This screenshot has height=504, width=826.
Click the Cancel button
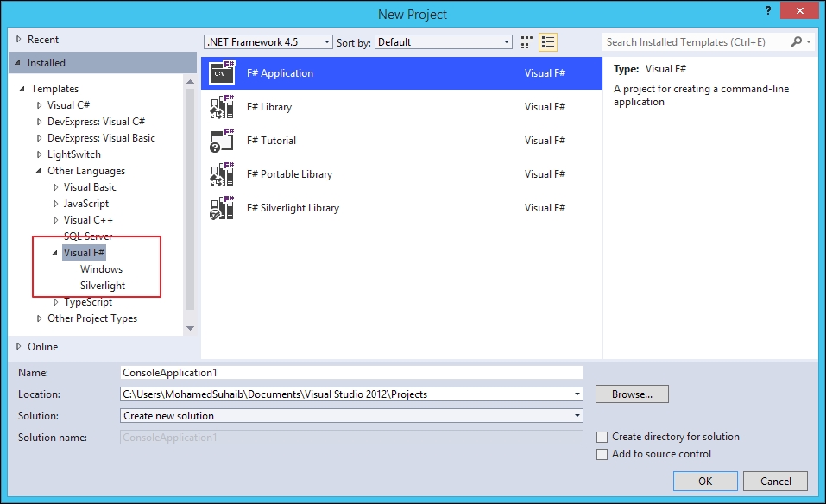[x=775, y=481]
